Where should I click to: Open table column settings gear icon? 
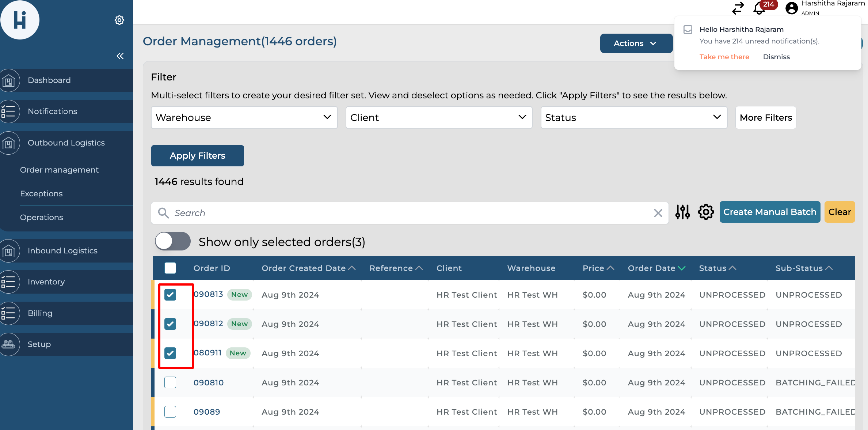(x=706, y=212)
